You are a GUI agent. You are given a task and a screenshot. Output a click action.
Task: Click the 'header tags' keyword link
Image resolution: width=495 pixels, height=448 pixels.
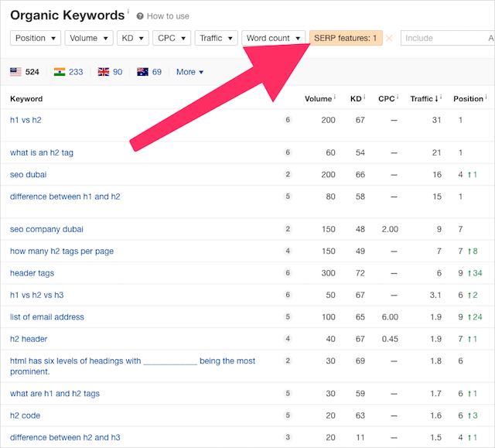(x=32, y=273)
